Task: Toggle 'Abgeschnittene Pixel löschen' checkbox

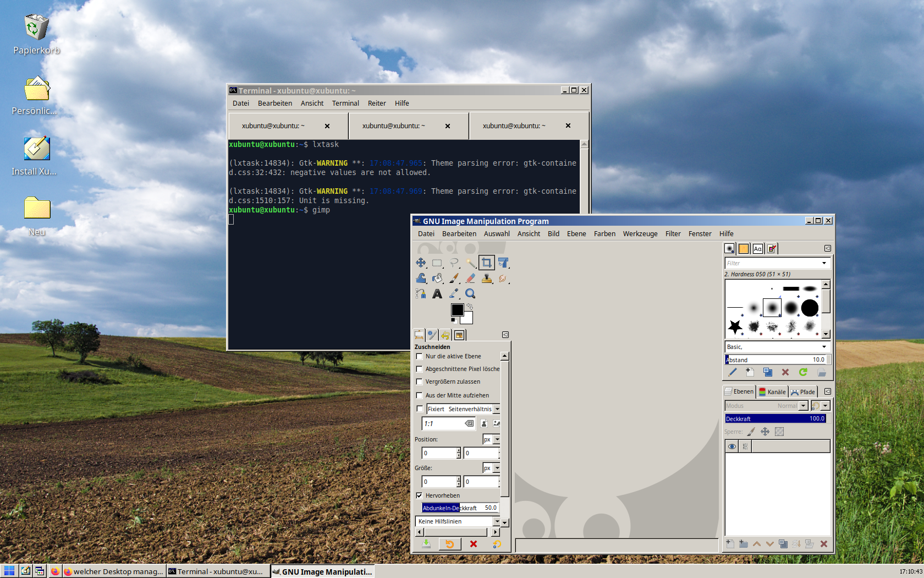Action: pyautogui.click(x=420, y=369)
